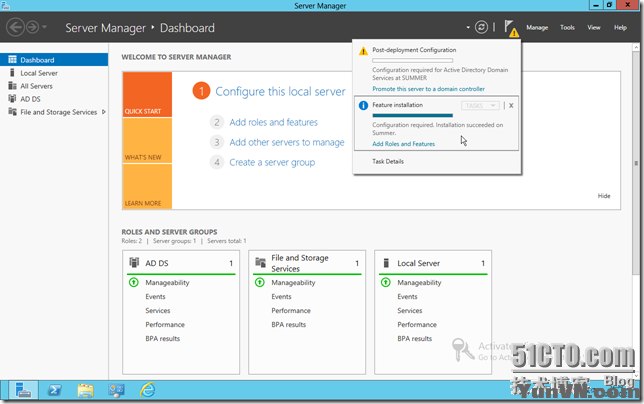Open the TASKS dropdown in notification
Viewport: 644px width, 404px height.
(x=480, y=106)
